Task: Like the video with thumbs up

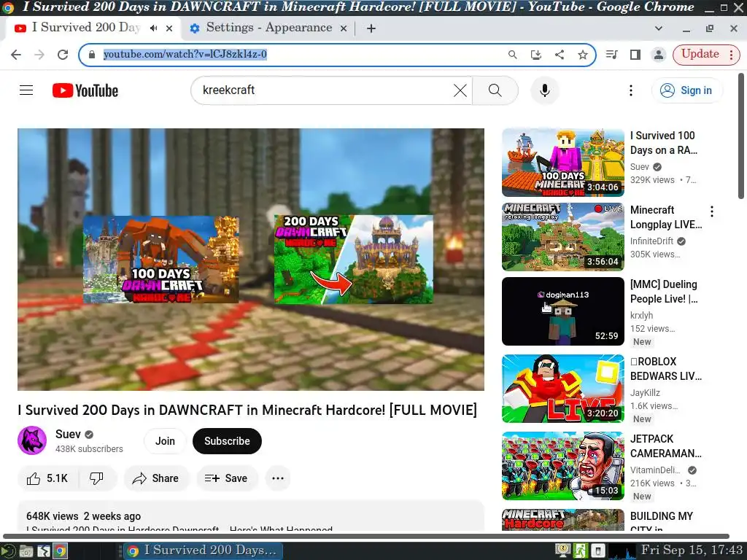Action: (x=47, y=478)
